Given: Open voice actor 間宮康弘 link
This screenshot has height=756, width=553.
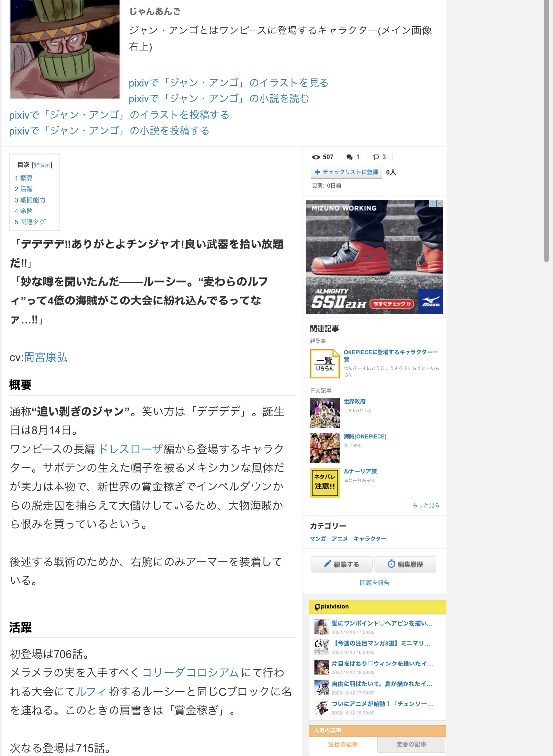Looking at the screenshot, I should [x=46, y=357].
